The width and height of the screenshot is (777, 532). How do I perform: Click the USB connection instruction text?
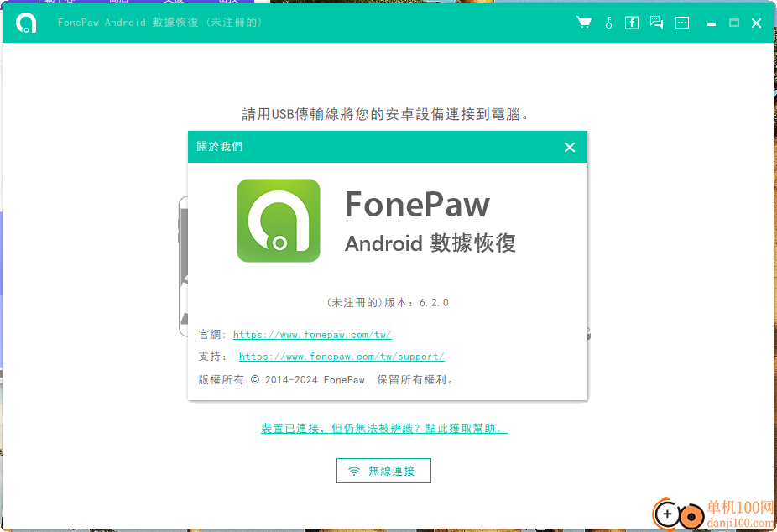click(386, 114)
